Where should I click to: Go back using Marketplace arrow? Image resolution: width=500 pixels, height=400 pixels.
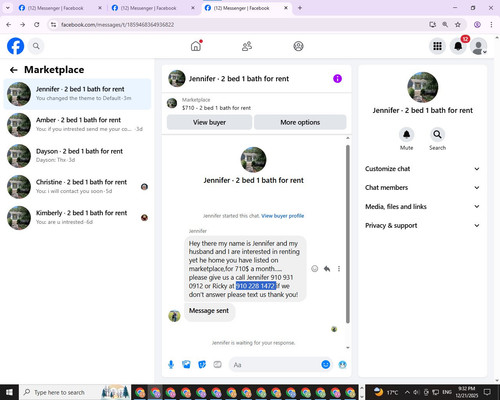14,70
